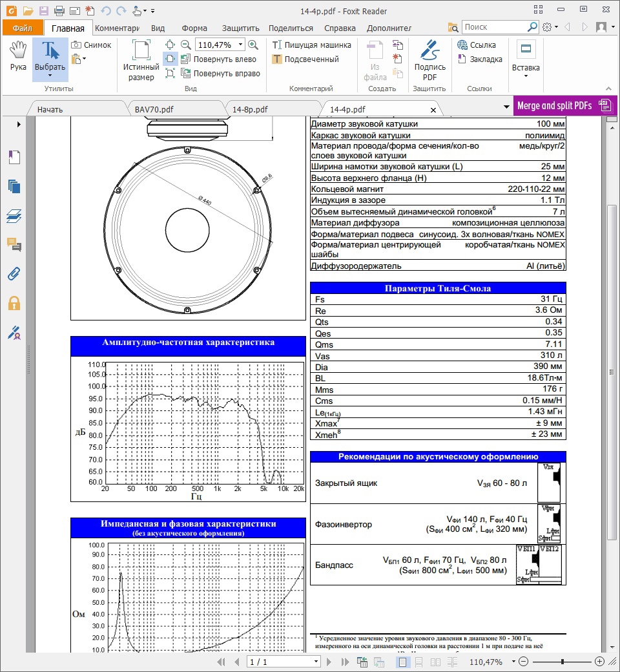Image resolution: width=620 pixels, height=672 pixels.
Task: Open the attachments paperclip panel
Action: click(x=14, y=273)
